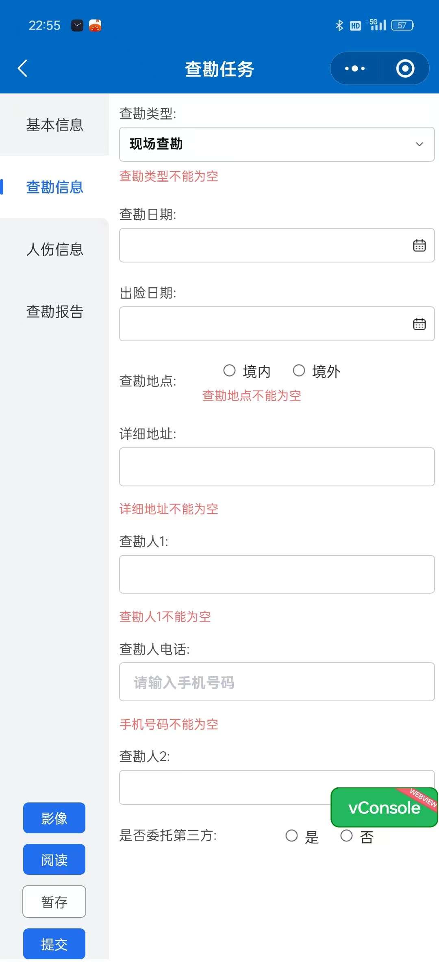This screenshot has height=980, width=439.
Task: Choose 是 for 是否委托第三方
Action: 292,836
